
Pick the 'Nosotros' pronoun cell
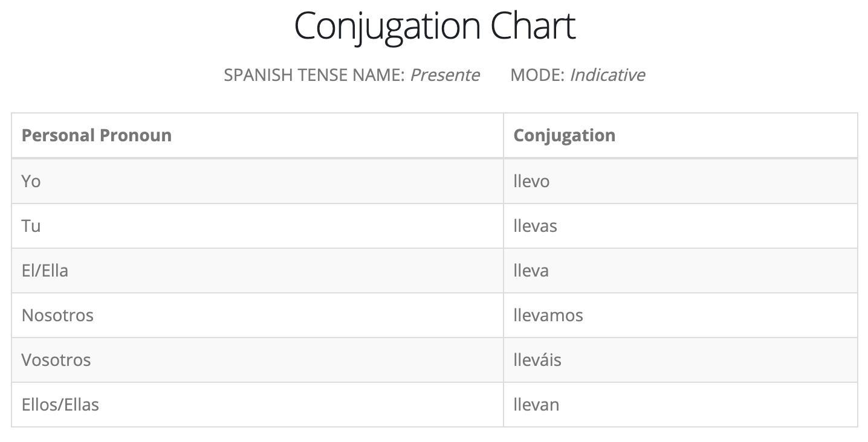57,315
